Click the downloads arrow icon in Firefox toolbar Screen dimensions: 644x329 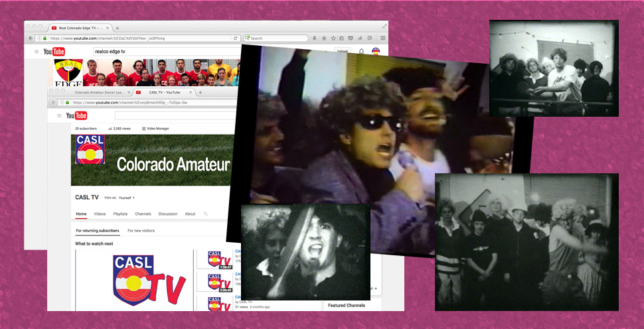(x=315, y=38)
